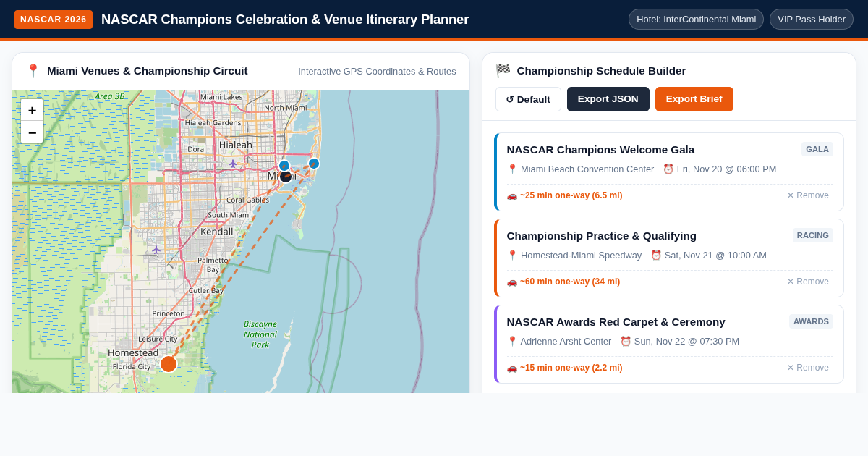
Task: Remove the NASCAR Champions Welcome Gala event
Action: click(x=808, y=195)
